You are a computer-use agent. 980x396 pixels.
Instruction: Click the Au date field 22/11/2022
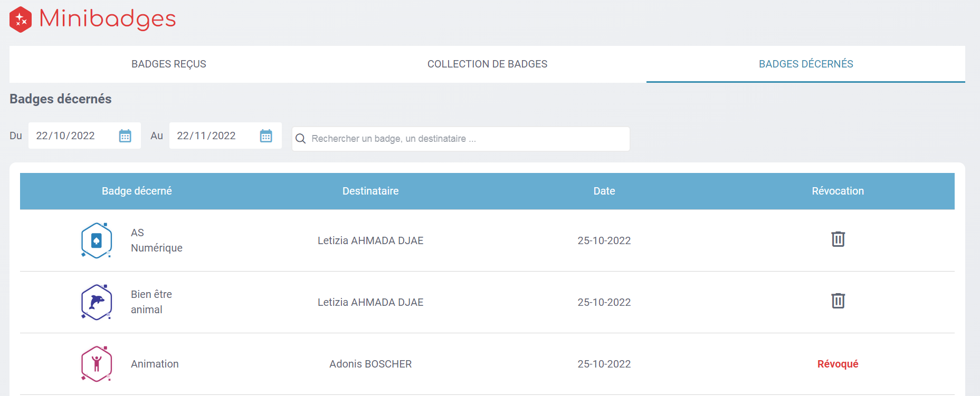click(206, 136)
